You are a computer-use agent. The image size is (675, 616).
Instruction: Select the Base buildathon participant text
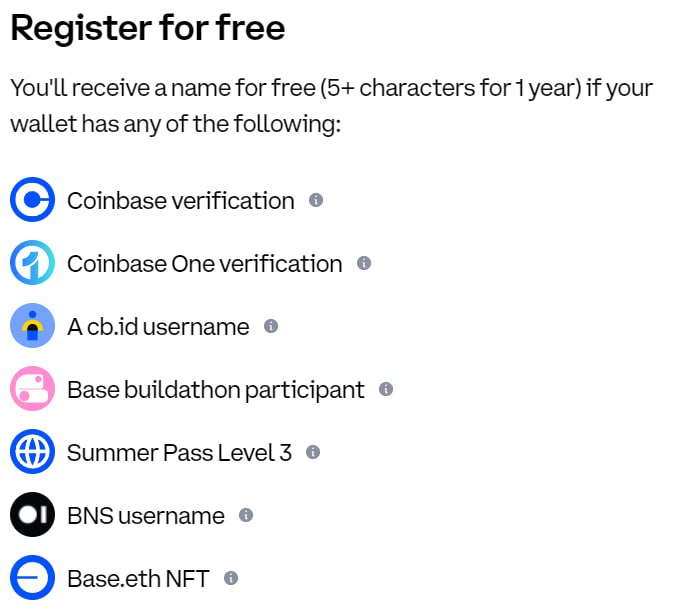coord(216,390)
